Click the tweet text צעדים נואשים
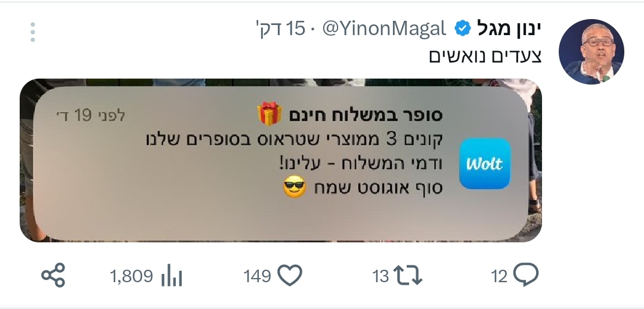Image resolution: width=644 pixels, height=309 pixels. [485, 56]
